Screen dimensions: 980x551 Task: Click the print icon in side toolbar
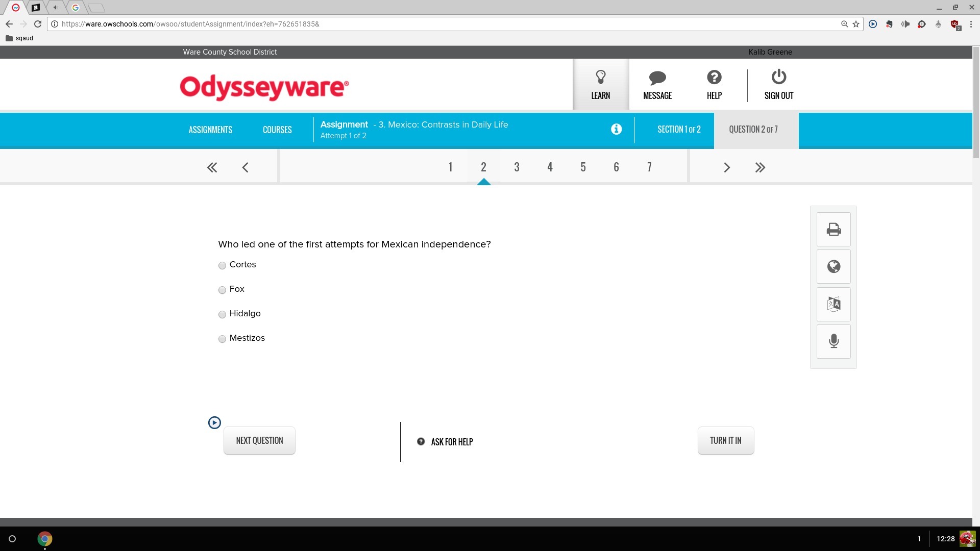[x=834, y=230]
